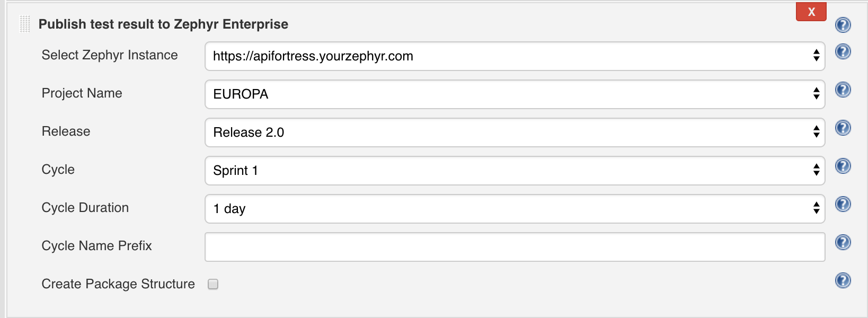Open Cycle Duration dropdown showing 1 day
The height and width of the screenshot is (318, 868).
point(515,209)
